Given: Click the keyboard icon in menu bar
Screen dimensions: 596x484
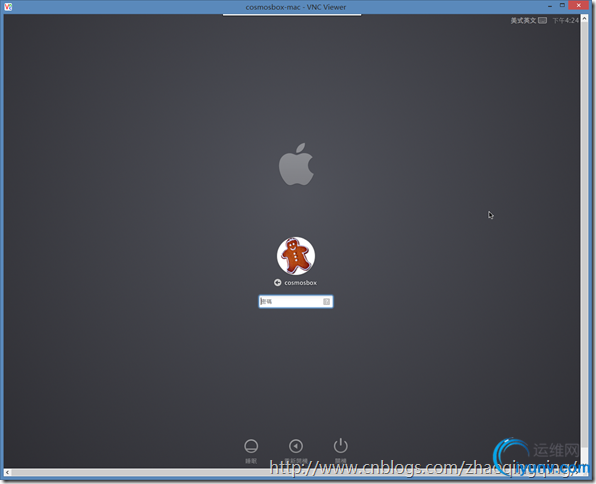Looking at the screenshot, I should 542,21.
